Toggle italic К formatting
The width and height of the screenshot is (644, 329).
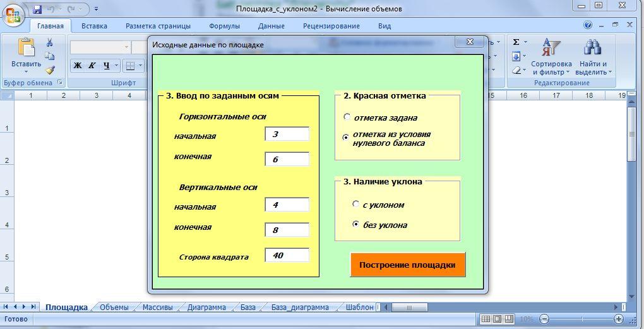[x=92, y=66]
